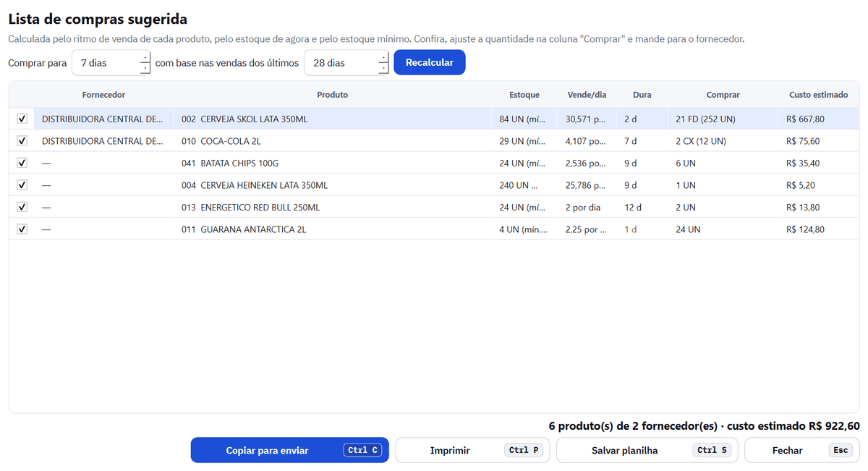The height and width of the screenshot is (471, 868).
Task: Click the '1 d' duration cell for Guarana
Action: coord(642,229)
